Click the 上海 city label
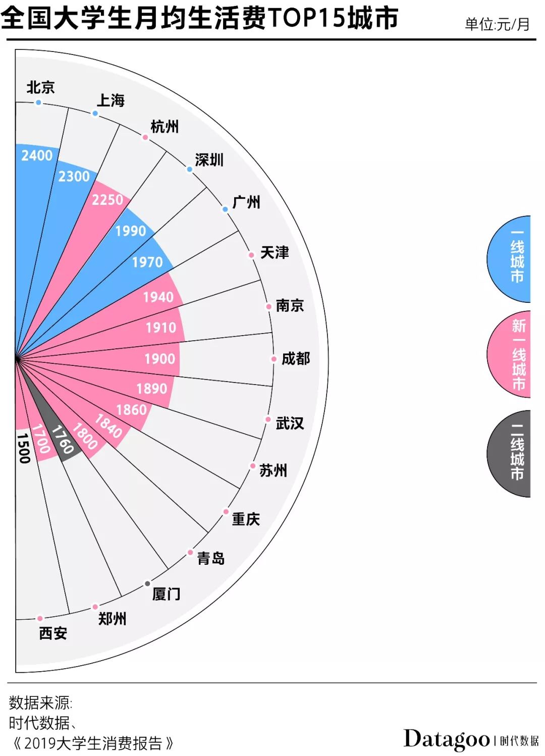 coord(111,100)
